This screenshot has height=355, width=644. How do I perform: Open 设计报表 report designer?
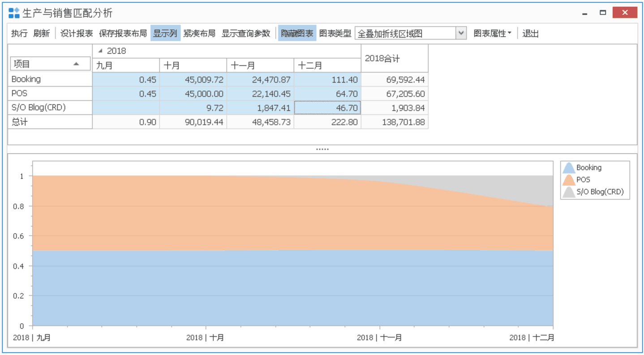[77, 34]
